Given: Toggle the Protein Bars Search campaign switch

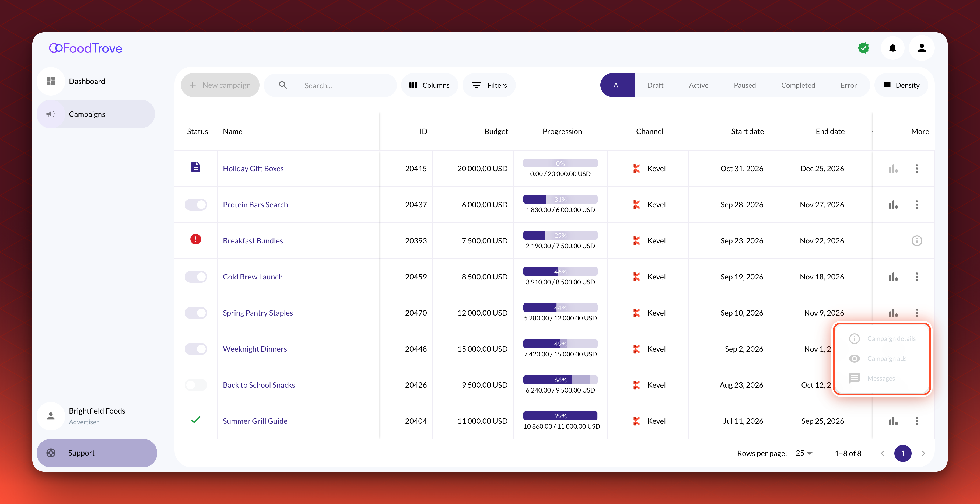Looking at the screenshot, I should 195,205.
